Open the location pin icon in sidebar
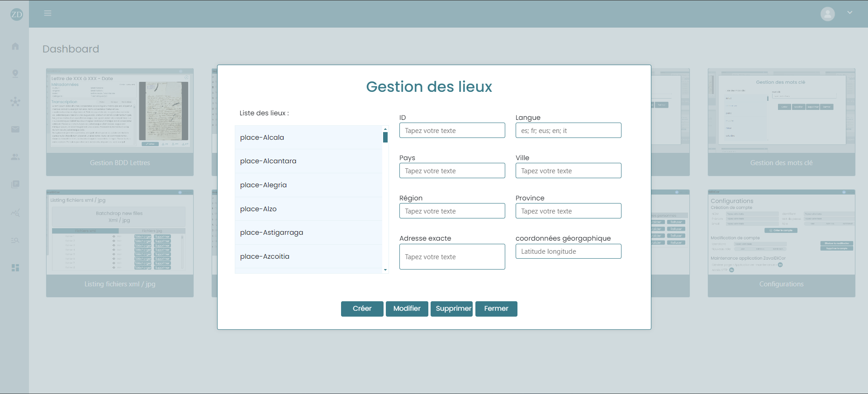This screenshot has height=394, width=868. pyautogui.click(x=15, y=74)
